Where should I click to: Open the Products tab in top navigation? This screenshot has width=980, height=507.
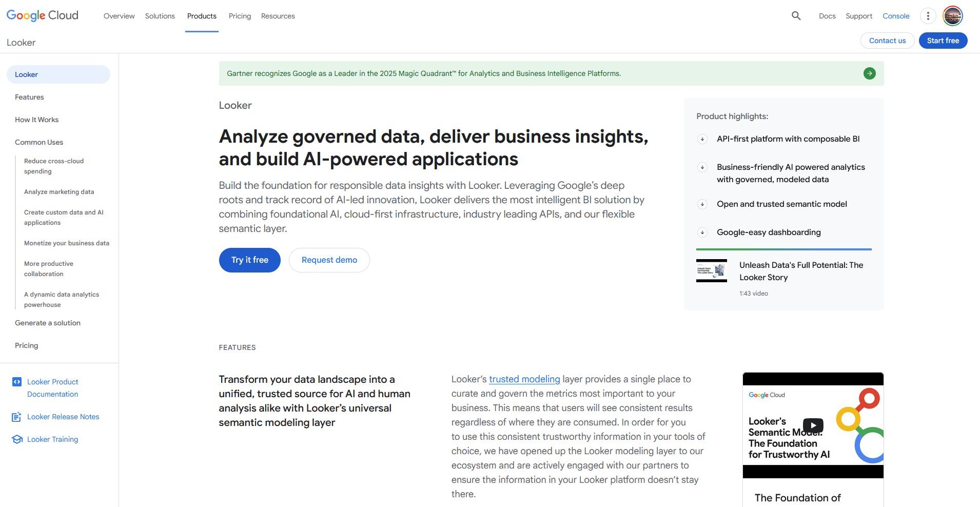point(202,16)
